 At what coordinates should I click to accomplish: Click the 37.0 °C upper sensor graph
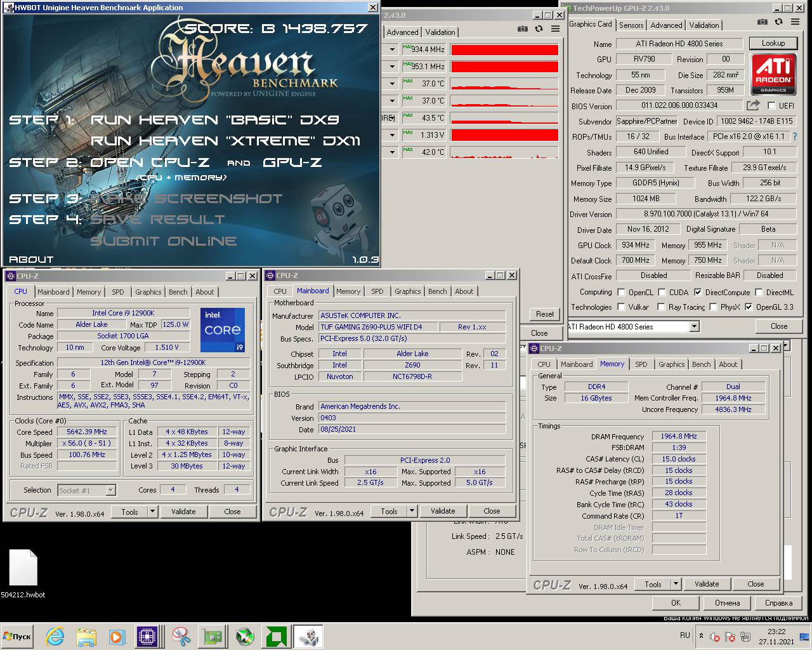504,84
